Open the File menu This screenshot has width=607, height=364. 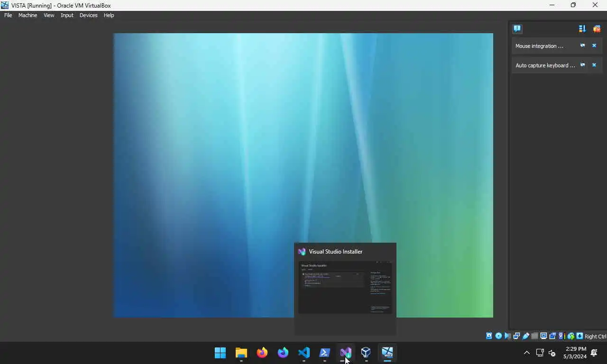(x=8, y=15)
